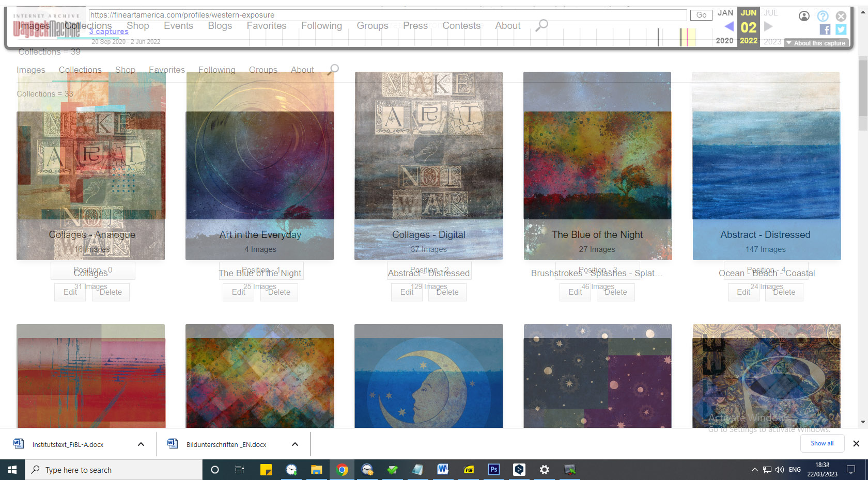Viewport: 868px width, 480px height.
Task: Close the Wayback toolbar with the X icon
Action: [x=841, y=16]
